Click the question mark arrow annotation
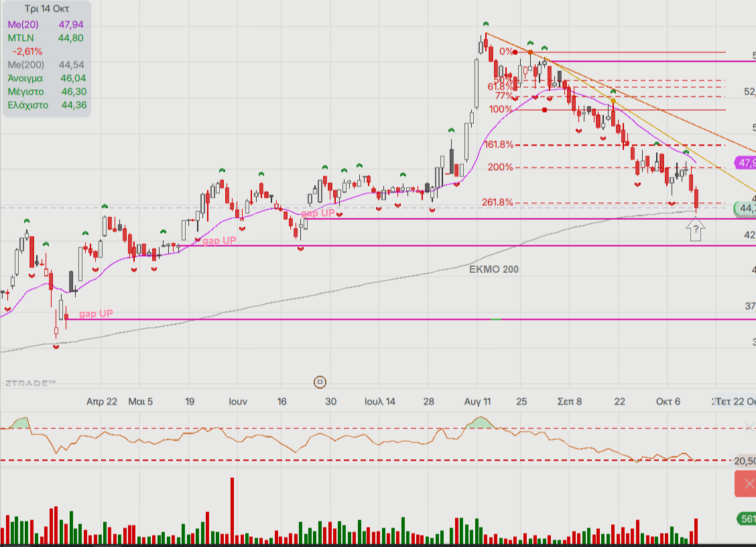756x547 pixels. tap(696, 231)
